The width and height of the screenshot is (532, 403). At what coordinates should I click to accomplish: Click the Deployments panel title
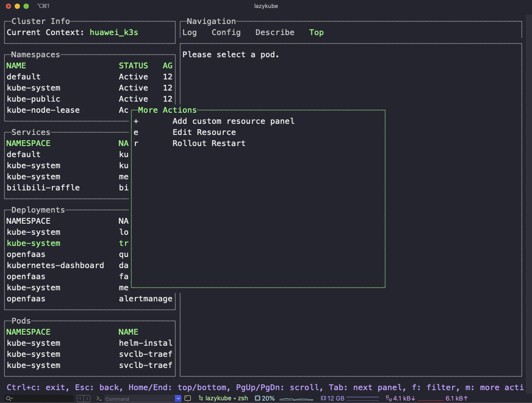point(38,210)
